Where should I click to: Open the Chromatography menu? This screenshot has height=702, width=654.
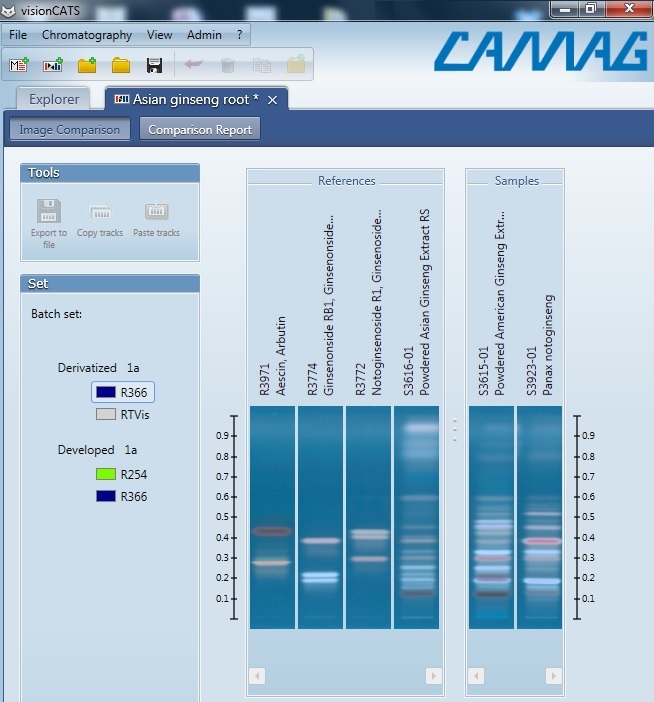tap(87, 35)
